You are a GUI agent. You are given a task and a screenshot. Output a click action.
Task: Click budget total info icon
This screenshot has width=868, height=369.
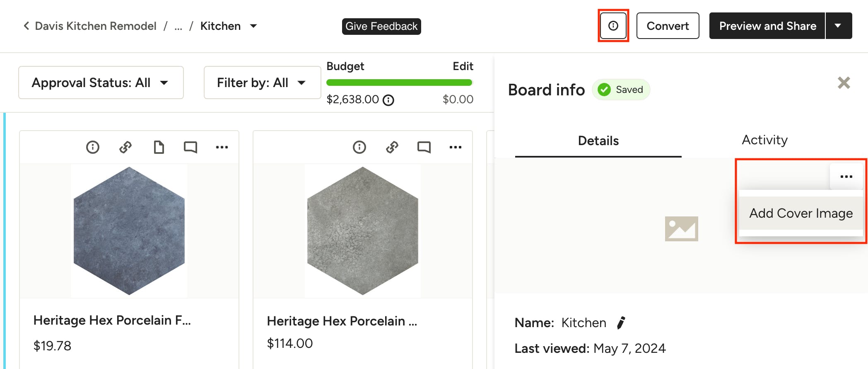[x=388, y=100]
